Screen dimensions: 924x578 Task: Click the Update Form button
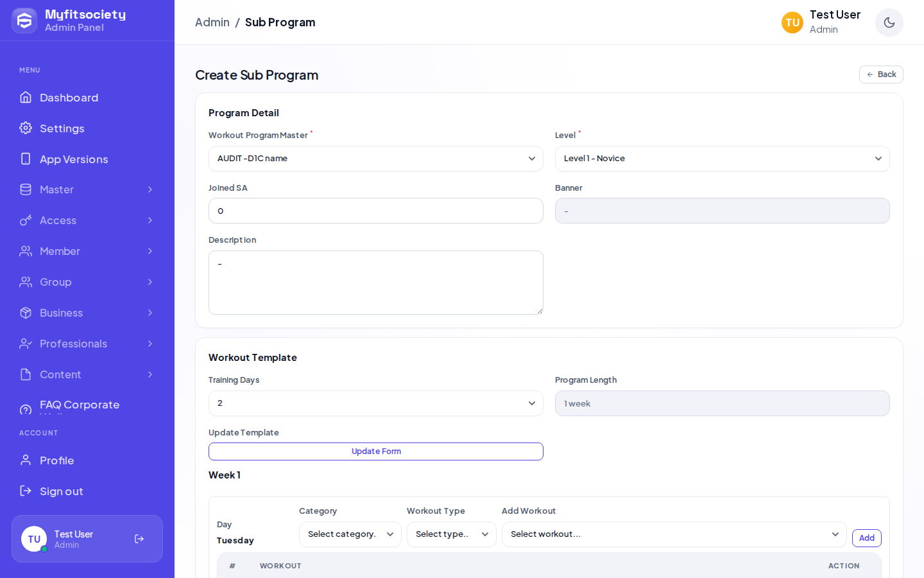[376, 451]
